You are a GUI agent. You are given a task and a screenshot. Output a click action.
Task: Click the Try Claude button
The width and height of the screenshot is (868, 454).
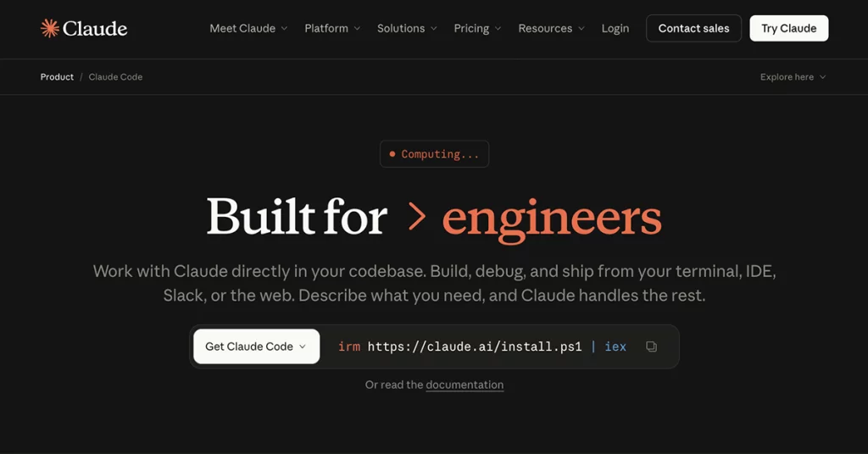[x=789, y=28]
